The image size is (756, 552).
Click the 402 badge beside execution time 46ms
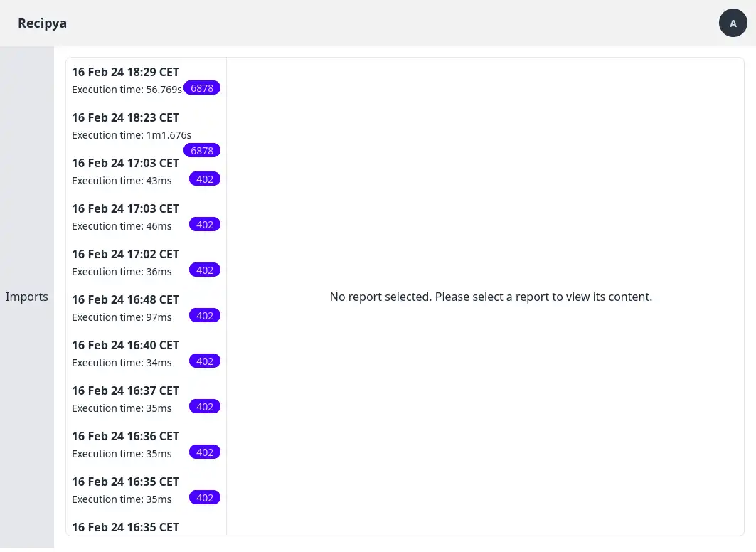205,225
